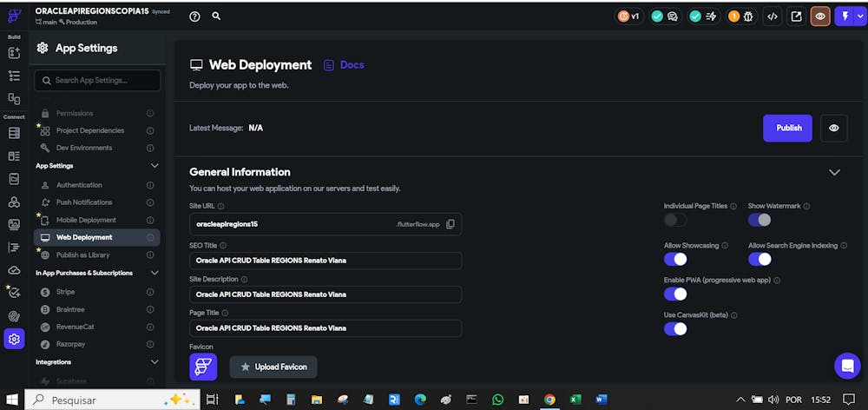The width and height of the screenshot is (868, 410).
Task: Select Mobile Deployment in settings list
Action: point(86,220)
